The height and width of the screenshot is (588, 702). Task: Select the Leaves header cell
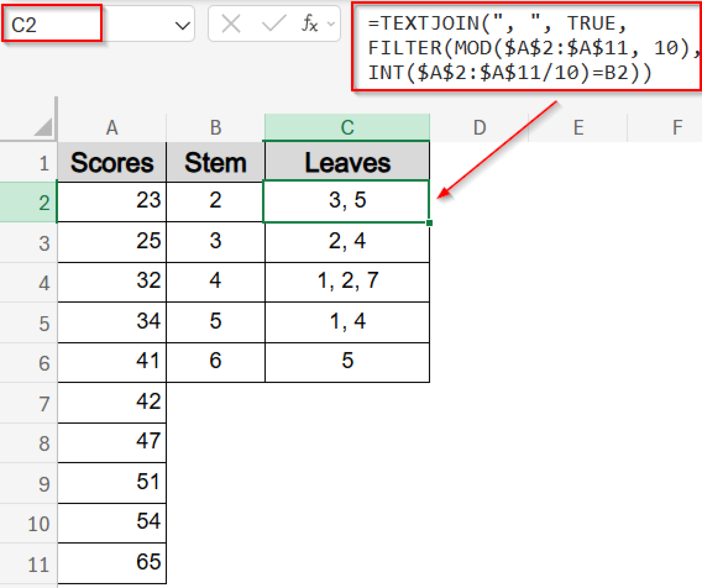346,162
